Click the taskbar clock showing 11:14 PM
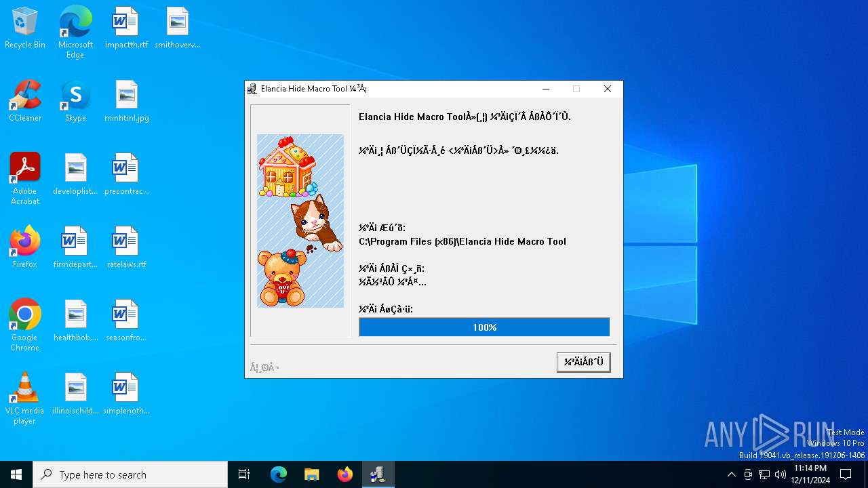This screenshot has height=488, width=868. coord(810,474)
